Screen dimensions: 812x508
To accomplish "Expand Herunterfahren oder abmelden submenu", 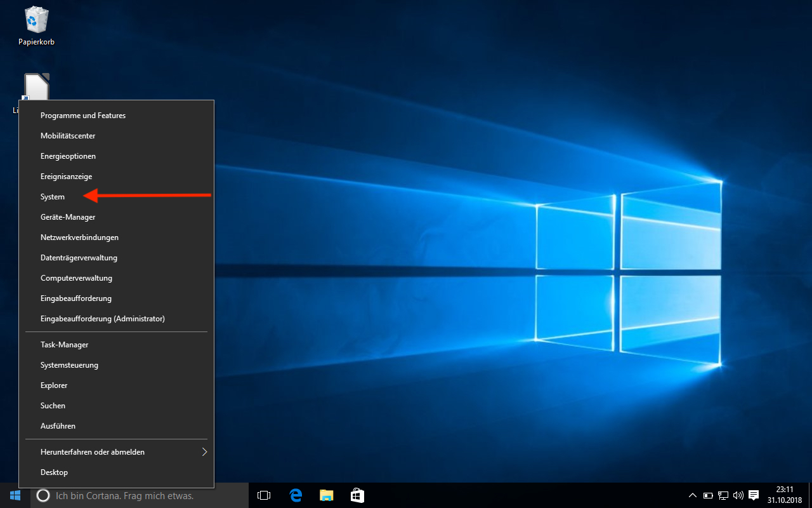I will point(116,452).
